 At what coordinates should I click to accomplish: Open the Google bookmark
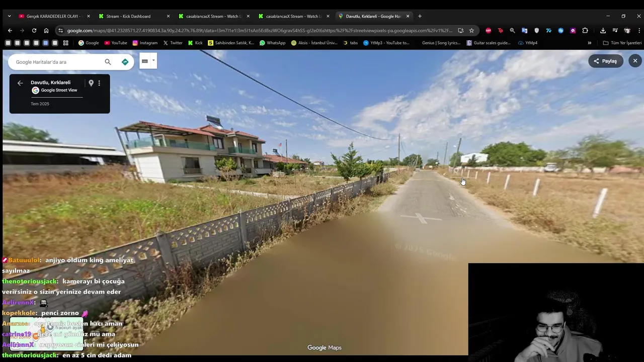coord(89,43)
